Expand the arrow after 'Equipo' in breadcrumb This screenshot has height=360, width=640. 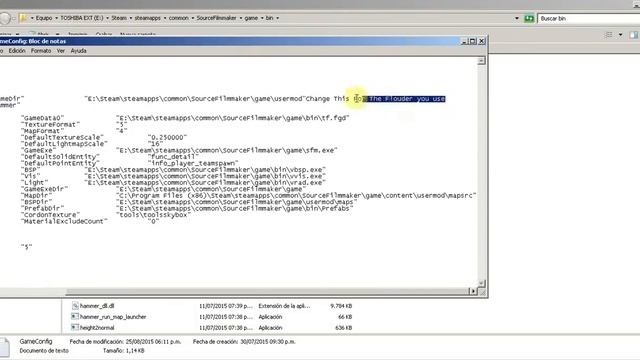pos(56,18)
